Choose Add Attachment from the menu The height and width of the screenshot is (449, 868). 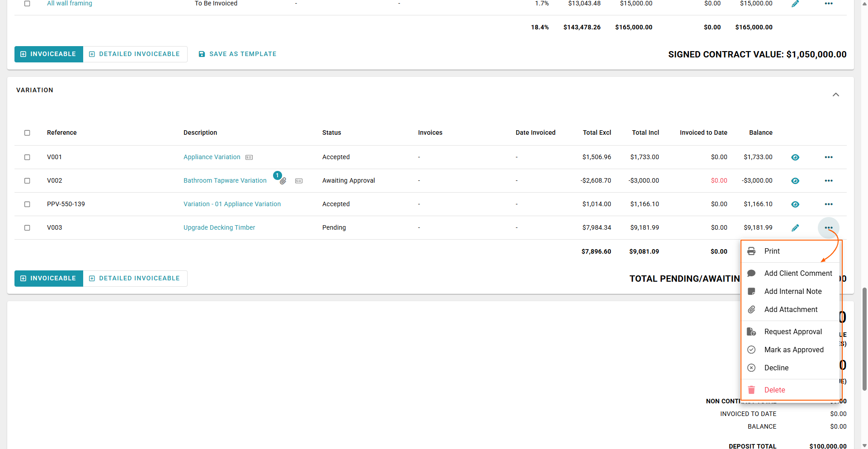[790, 310]
